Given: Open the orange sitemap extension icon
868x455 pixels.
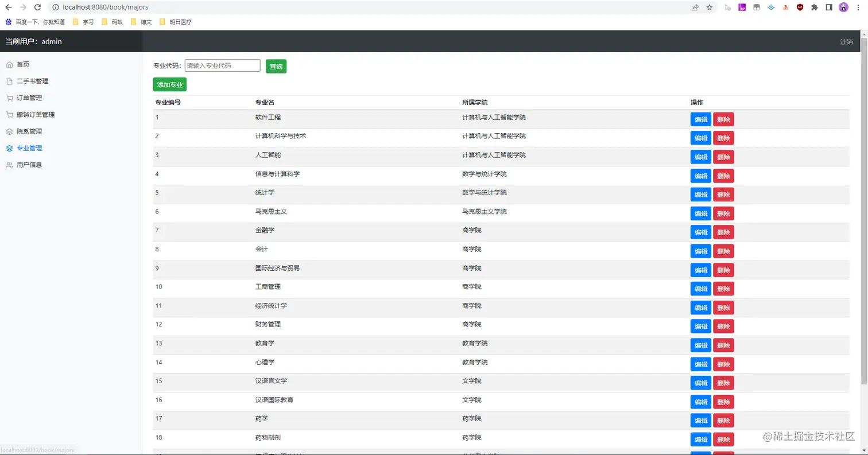Looking at the screenshot, I should [x=785, y=7].
